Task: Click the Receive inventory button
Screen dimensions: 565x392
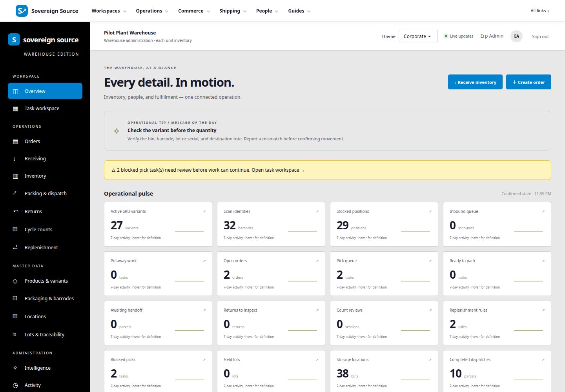Action: (475, 82)
